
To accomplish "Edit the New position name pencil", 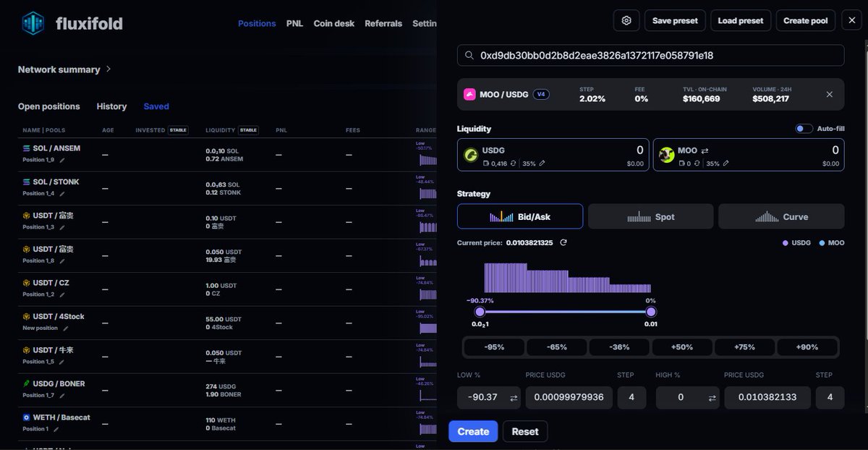I will pyautogui.click(x=65, y=328).
